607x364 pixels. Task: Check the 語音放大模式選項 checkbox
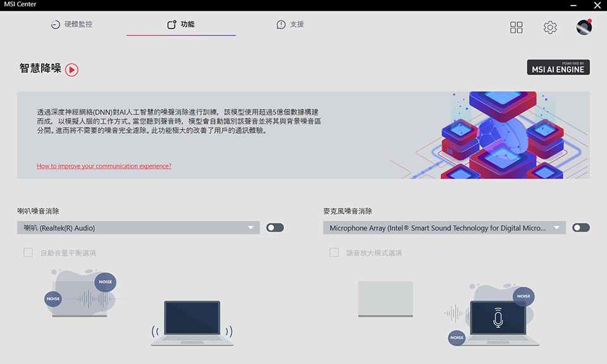point(334,253)
